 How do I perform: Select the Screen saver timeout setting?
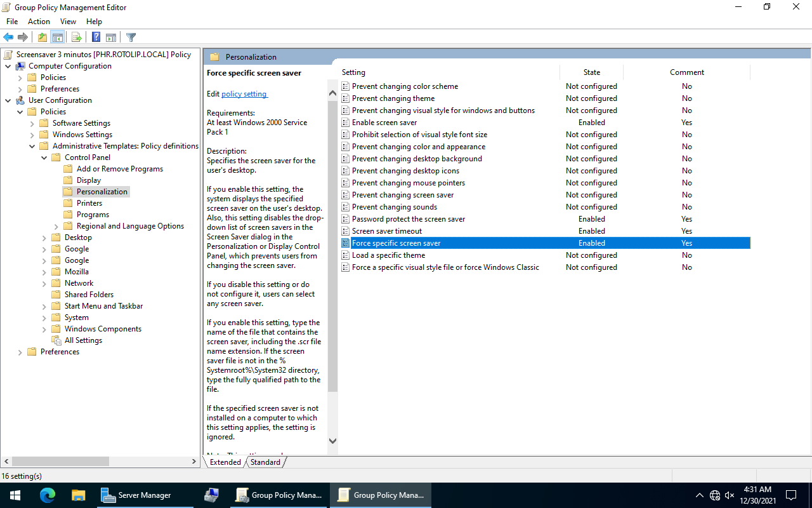[386, 231]
